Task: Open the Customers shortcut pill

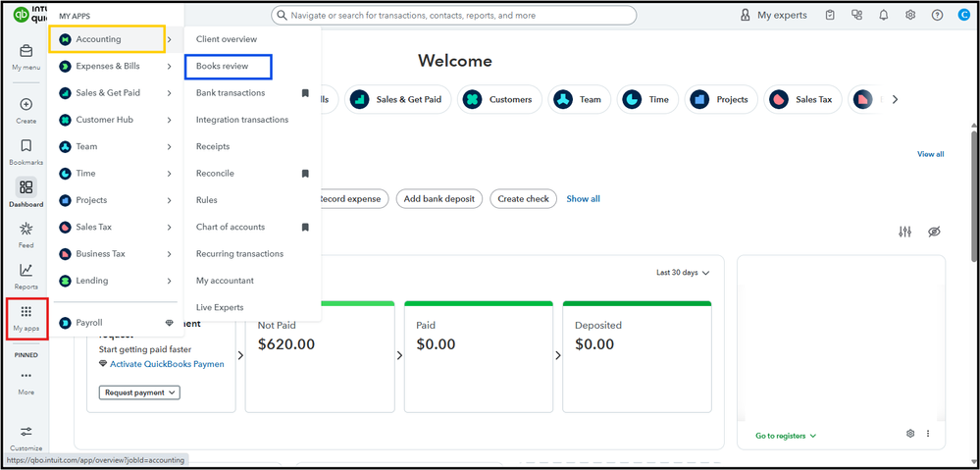Action: pyautogui.click(x=501, y=99)
